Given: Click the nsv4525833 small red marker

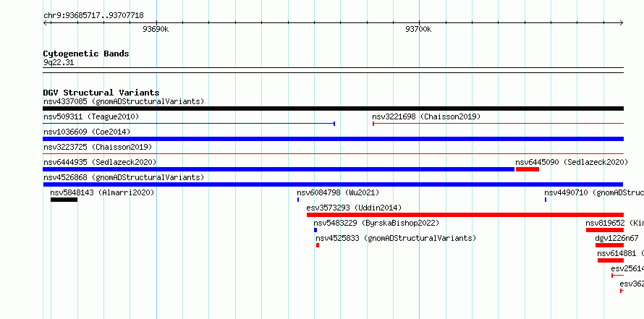Looking at the screenshot, I should click(x=318, y=245).
